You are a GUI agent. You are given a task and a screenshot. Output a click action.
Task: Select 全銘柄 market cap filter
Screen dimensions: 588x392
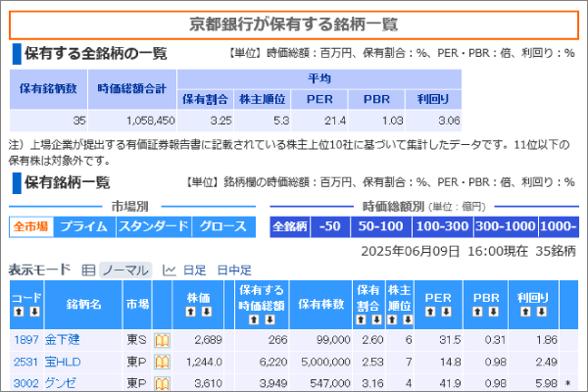tap(290, 227)
